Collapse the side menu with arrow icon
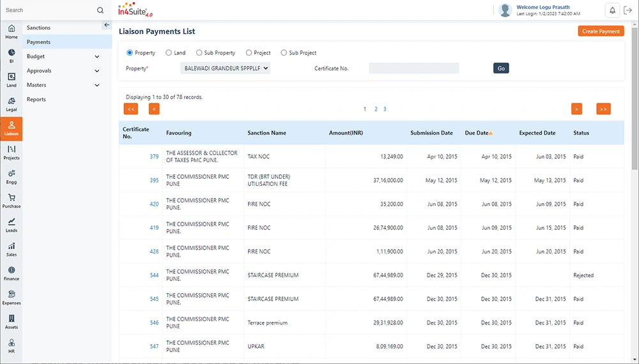This screenshot has height=364, width=639. 107,25
